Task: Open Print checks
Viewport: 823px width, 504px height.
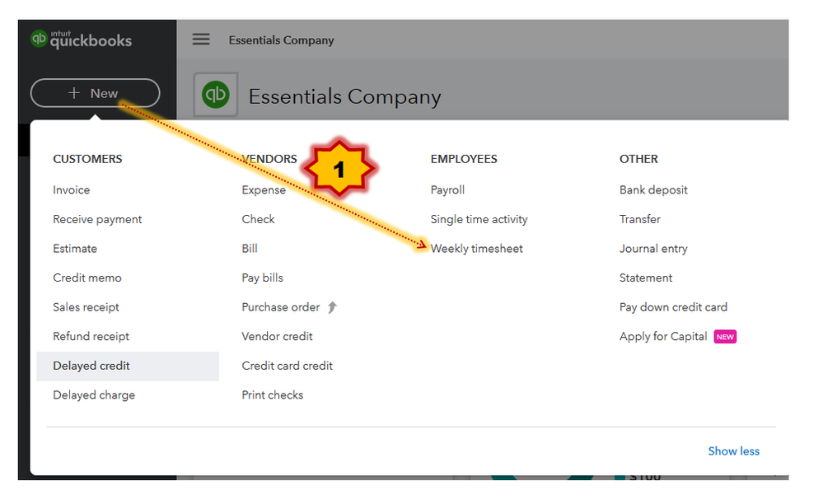Action: click(273, 395)
